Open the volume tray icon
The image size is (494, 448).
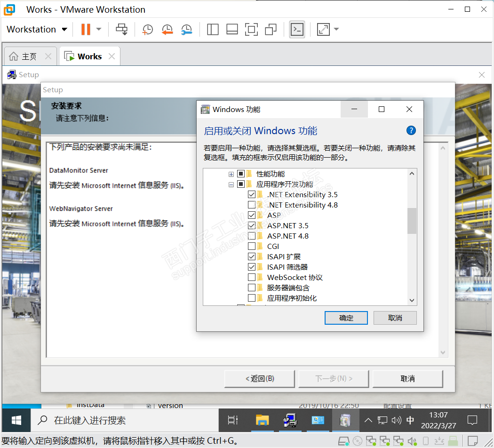(396, 420)
